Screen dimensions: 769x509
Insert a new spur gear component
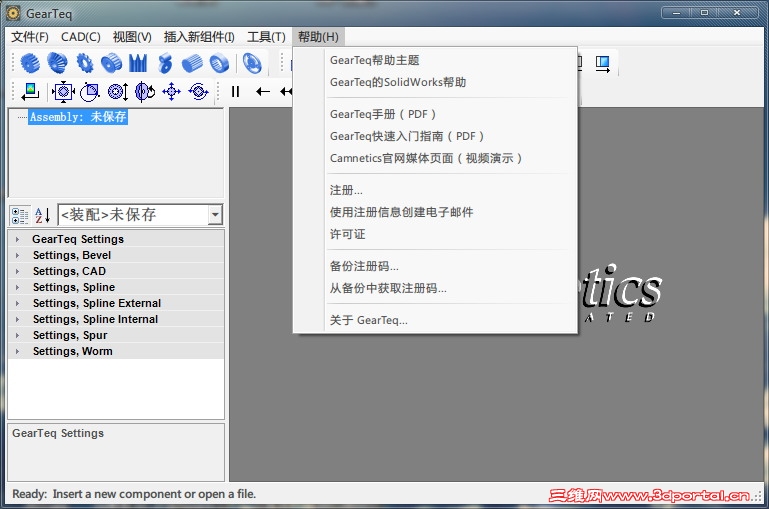[30, 63]
